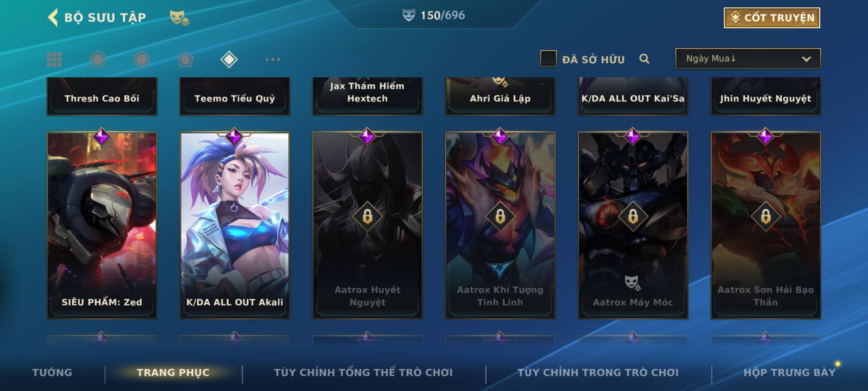
Task: Select the pentagon rarity filter icon
Action: (185, 59)
